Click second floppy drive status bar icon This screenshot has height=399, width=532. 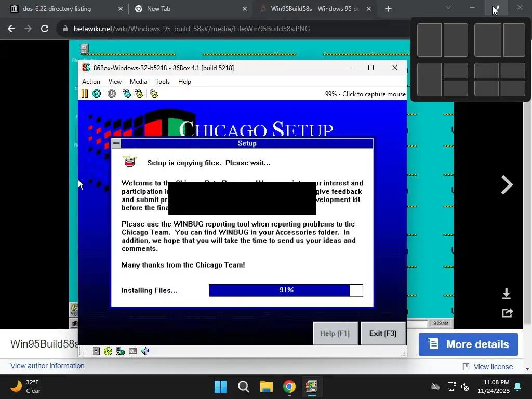(x=96, y=351)
